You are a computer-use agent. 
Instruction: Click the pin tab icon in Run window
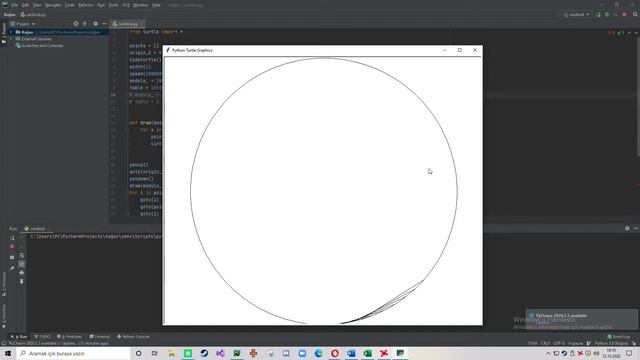[x=12, y=268]
